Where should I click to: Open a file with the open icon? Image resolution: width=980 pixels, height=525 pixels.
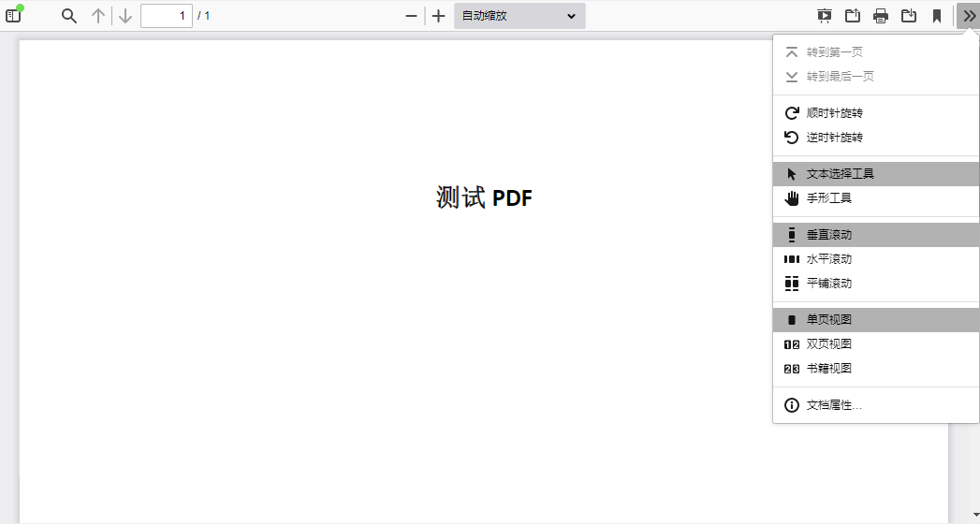(x=853, y=16)
